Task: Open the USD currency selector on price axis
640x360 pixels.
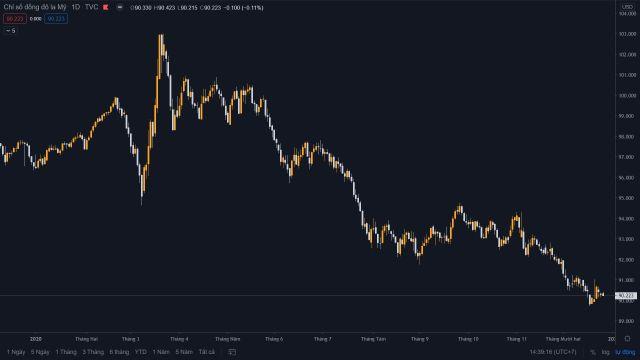Action: [627, 7]
